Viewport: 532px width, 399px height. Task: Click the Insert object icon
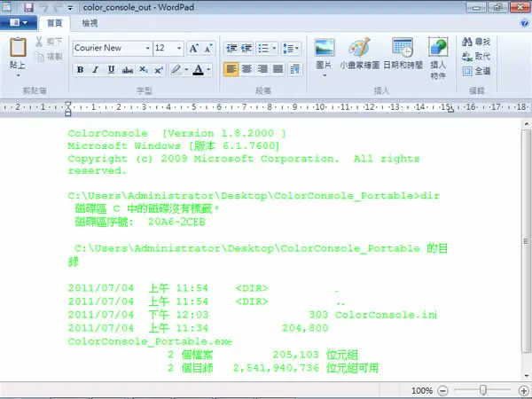[x=438, y=47]
